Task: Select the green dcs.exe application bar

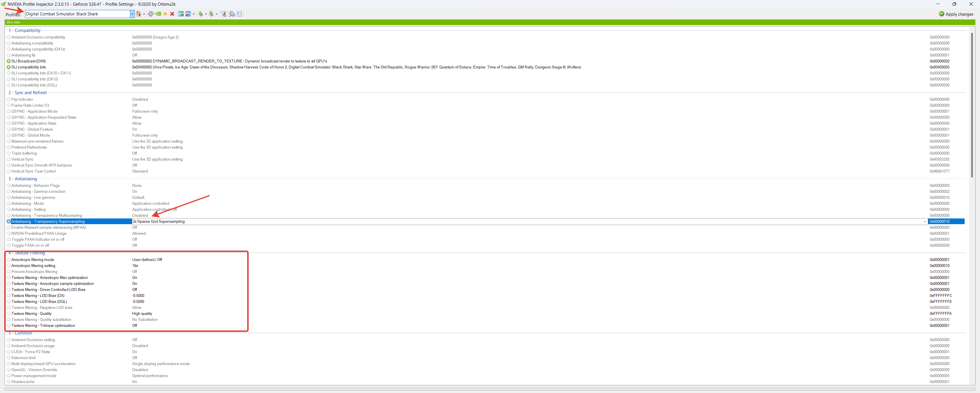Action: (x=490, y=22)
